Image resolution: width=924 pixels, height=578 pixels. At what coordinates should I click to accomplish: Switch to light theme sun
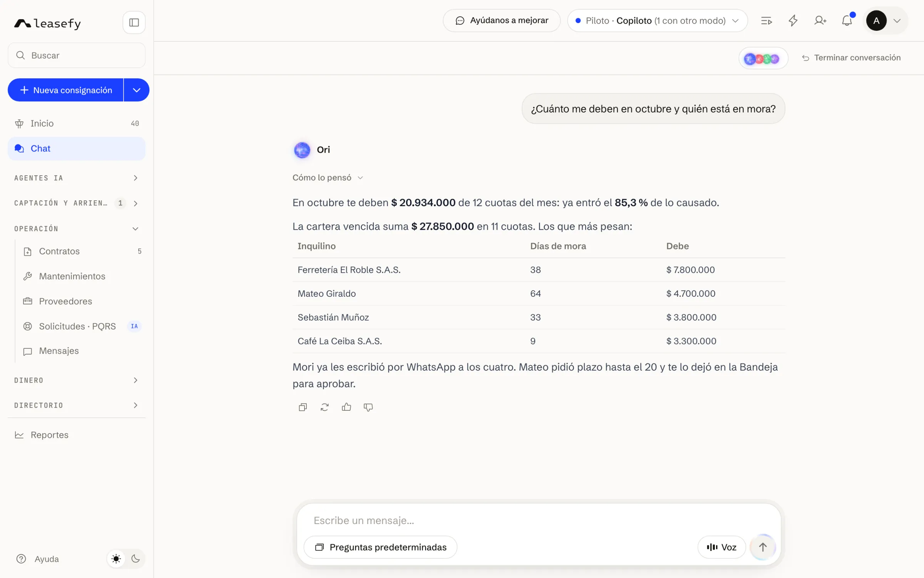click(x=116, y=559)
